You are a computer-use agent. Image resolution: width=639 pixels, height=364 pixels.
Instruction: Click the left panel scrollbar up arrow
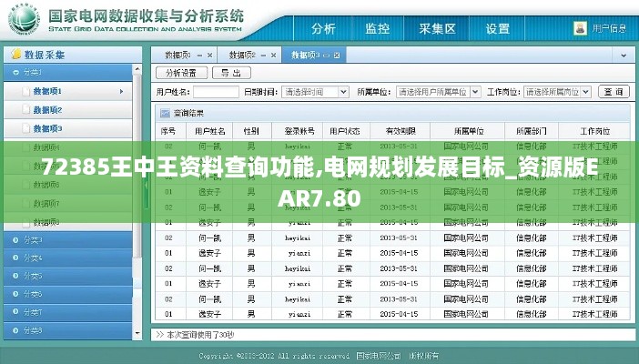pos(137,70)
